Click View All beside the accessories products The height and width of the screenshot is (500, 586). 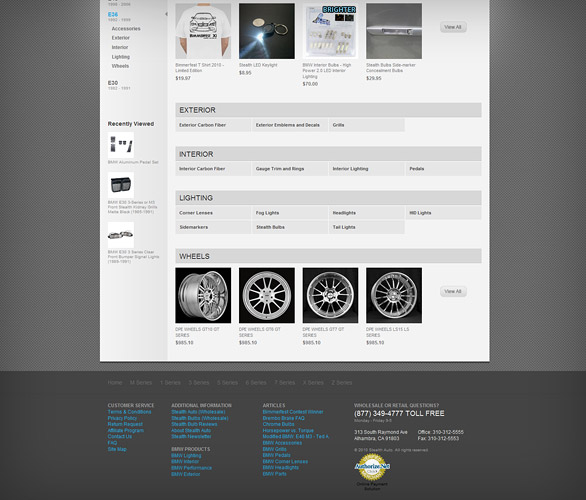(x=453, y=27)
